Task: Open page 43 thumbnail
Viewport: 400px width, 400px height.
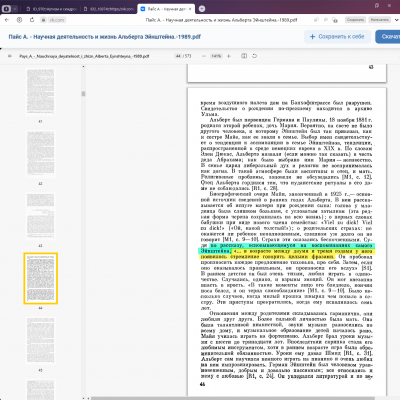Action: click(40, 216)
